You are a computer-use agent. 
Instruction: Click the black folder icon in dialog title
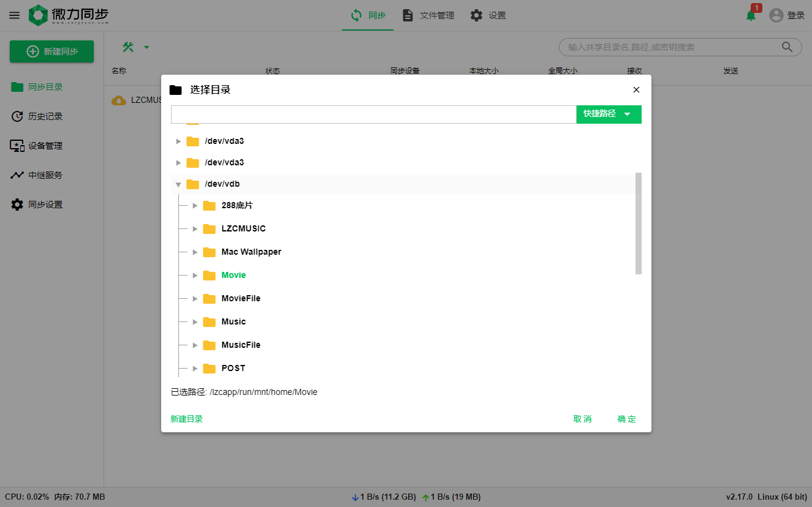pyautogui.click(x=176, y=90)
